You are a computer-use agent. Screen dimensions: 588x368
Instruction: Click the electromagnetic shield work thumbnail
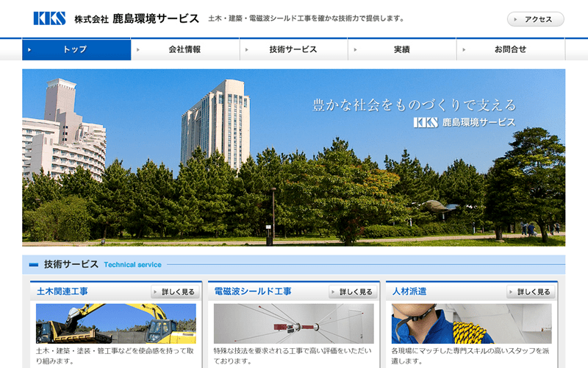(293, 324)
